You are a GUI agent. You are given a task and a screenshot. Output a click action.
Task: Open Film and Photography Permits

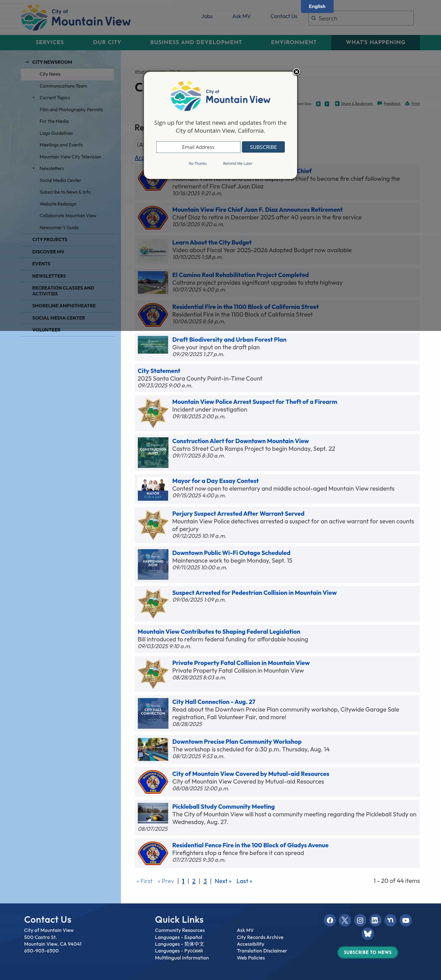pos(71,110)
